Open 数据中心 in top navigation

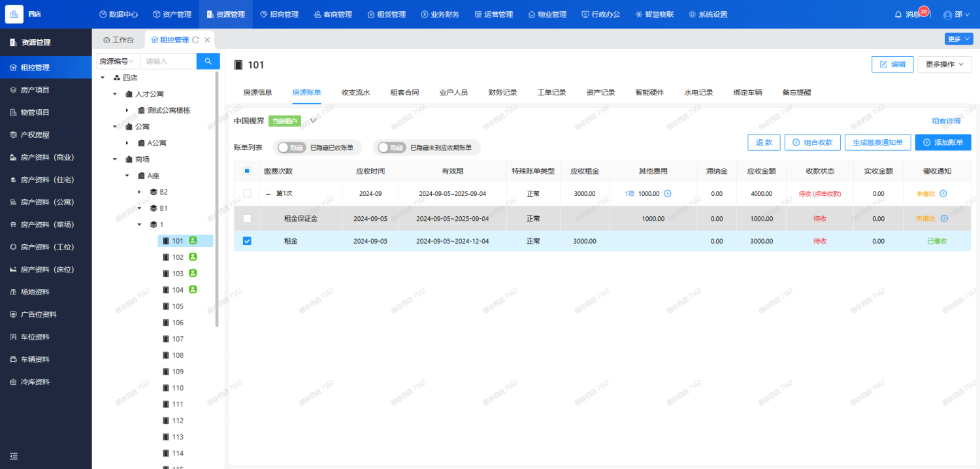pyautogui.click(x=120, y=14)
